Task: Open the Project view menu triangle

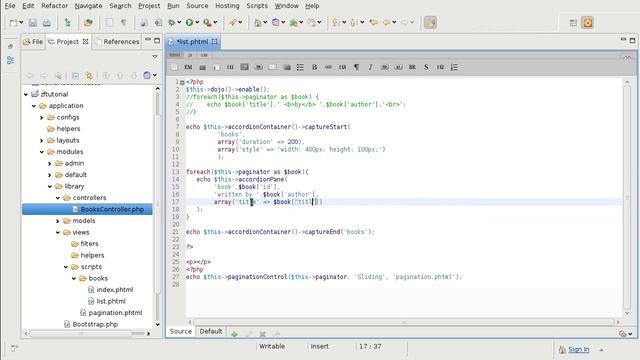Action: 155,57
